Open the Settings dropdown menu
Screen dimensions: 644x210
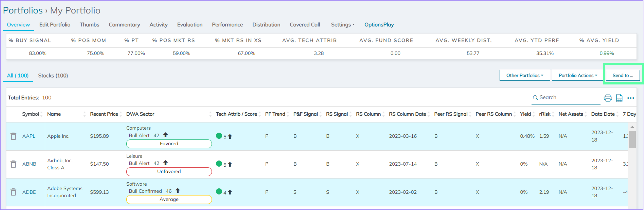tap(343, 24)
